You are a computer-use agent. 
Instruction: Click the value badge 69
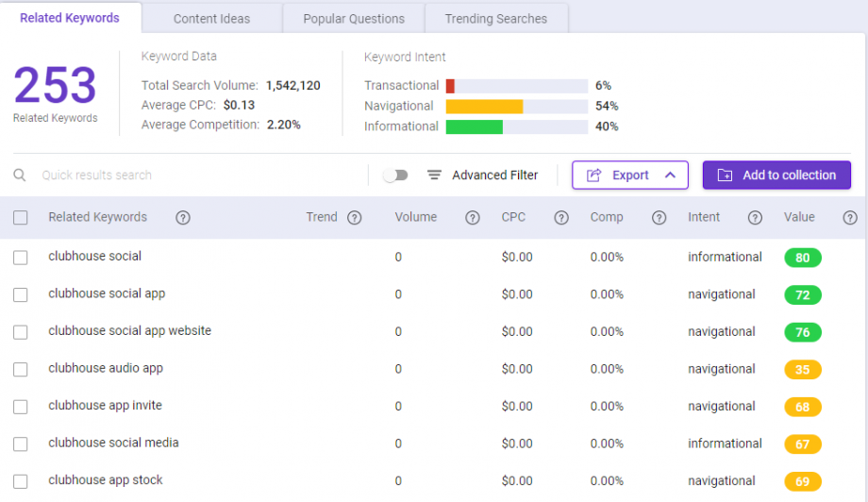point(803,481)
